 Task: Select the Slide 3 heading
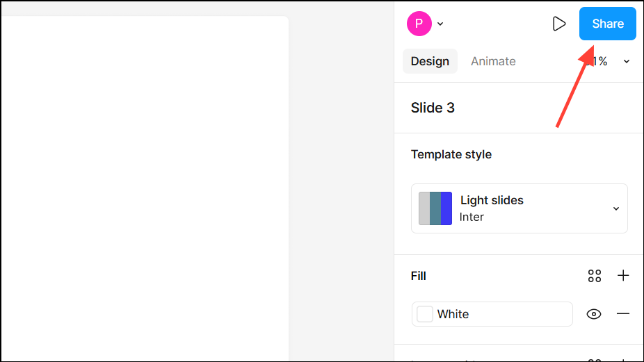(x=433, y=108)
